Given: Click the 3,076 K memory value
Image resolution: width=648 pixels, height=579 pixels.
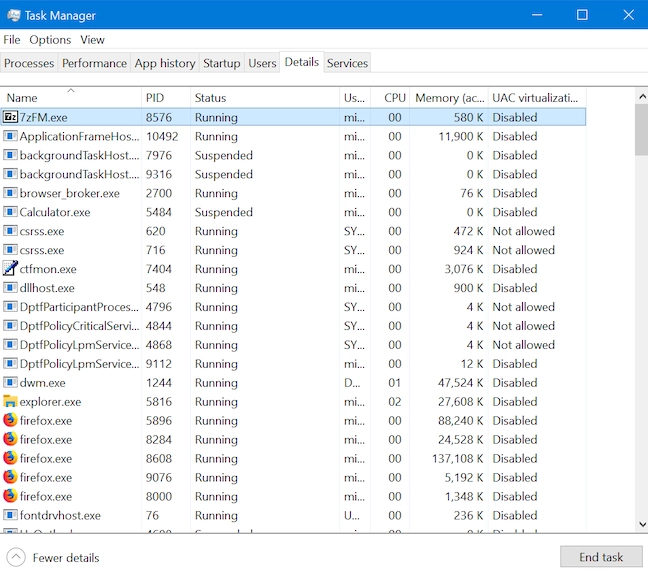Looking at the screenshot, I should pyautogui.click(x=464, y=269).
